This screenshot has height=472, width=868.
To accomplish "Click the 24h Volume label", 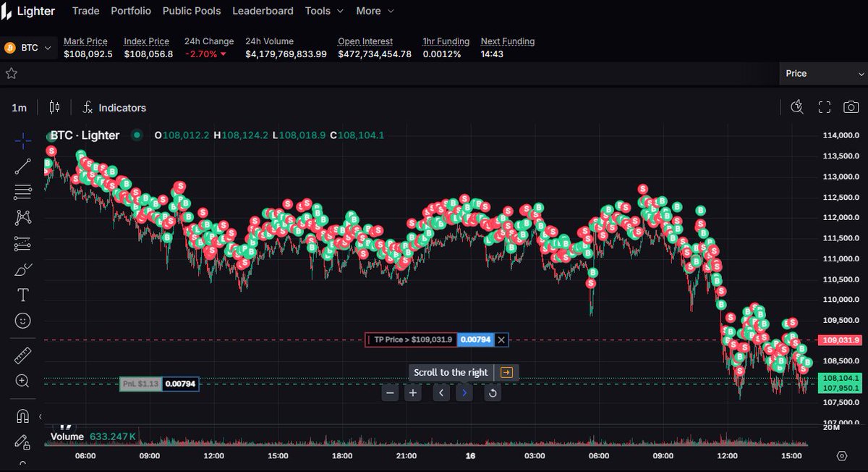I will click(269, 41).
